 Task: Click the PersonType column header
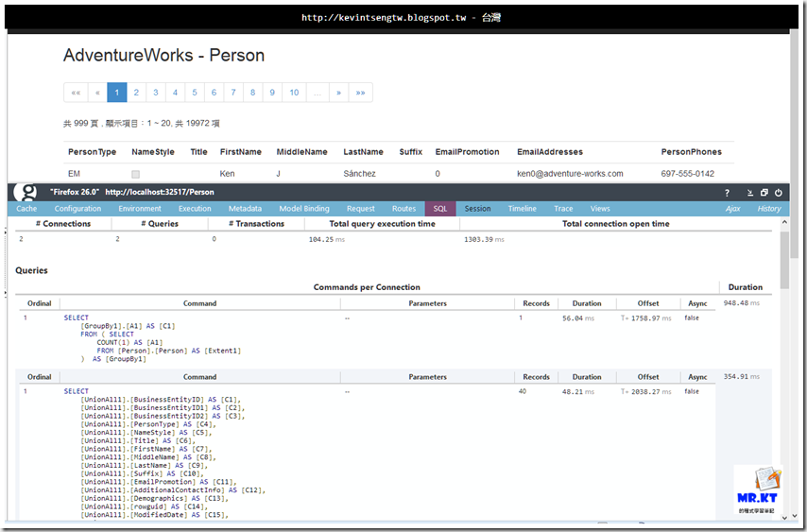click(x=92, y=152)
